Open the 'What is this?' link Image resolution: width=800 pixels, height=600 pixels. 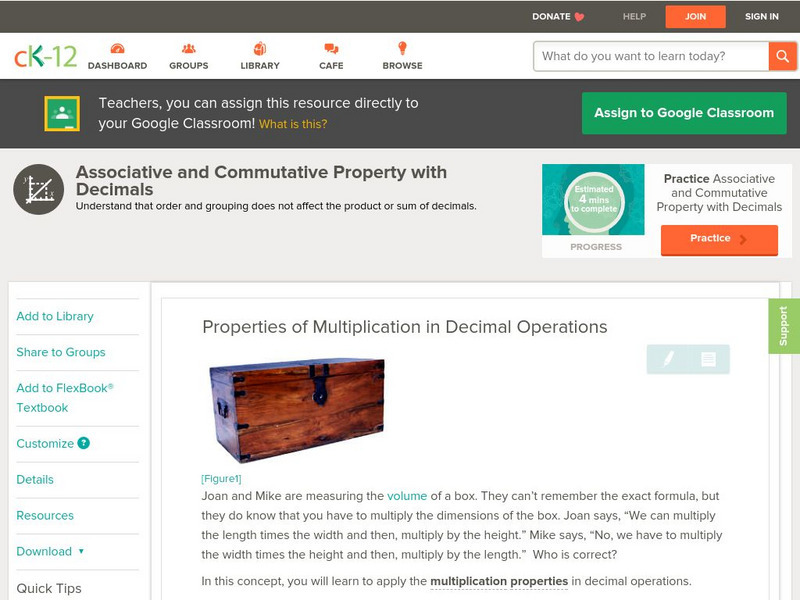293,124
